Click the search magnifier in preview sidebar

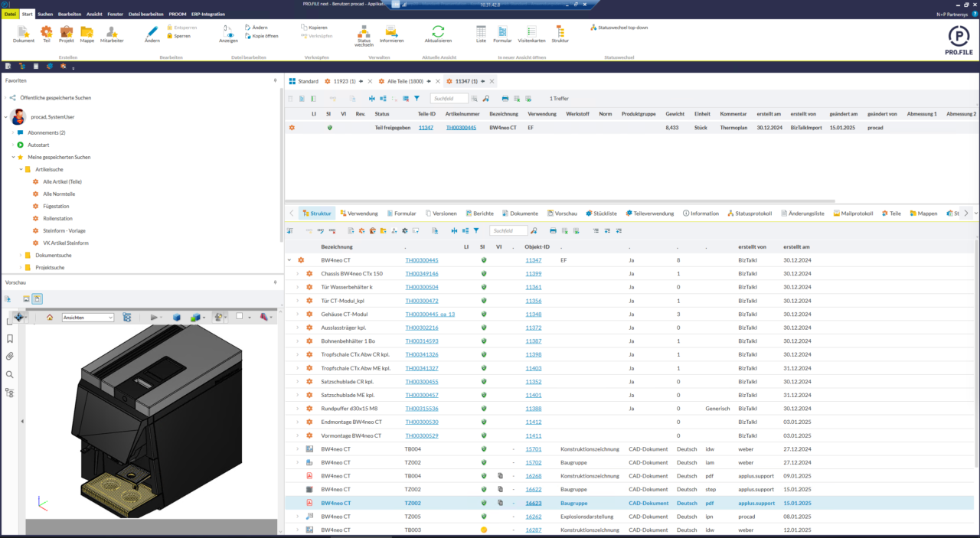tap(10, 374)
